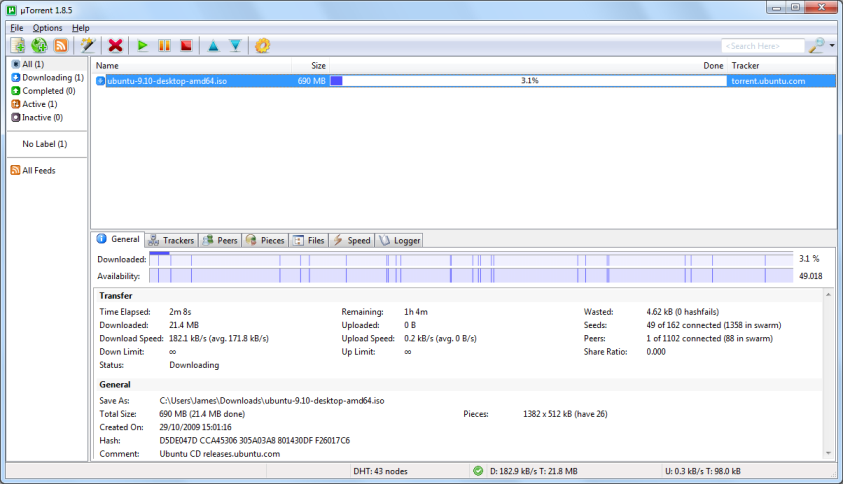
Task: Click the 690 MB size cell
Action: 312,81
